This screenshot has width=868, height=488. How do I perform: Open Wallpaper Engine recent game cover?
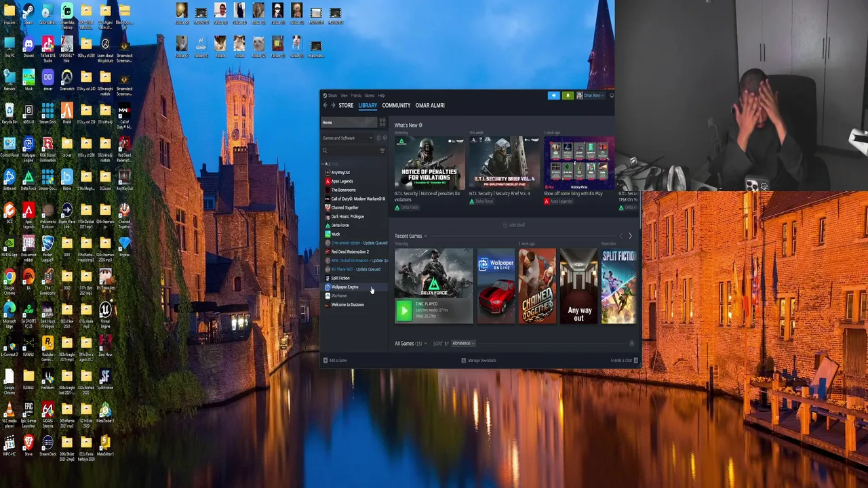496,286
